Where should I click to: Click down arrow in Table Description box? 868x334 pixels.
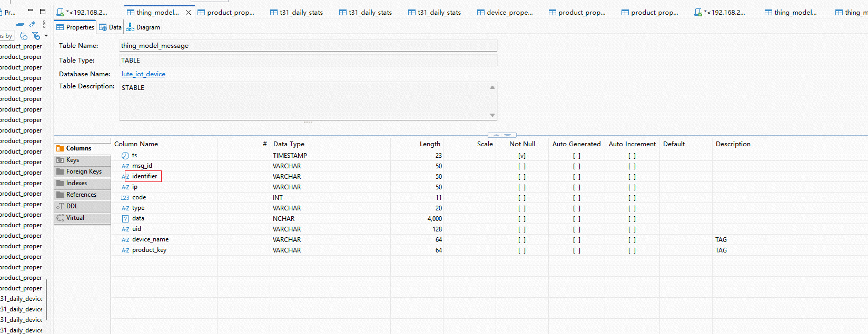click(x=492, y=115)
